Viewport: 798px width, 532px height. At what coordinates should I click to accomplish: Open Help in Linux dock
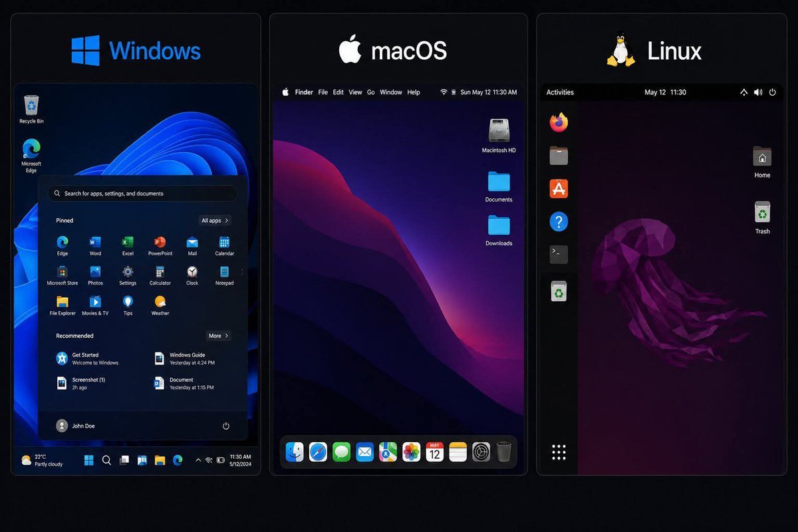559,221
